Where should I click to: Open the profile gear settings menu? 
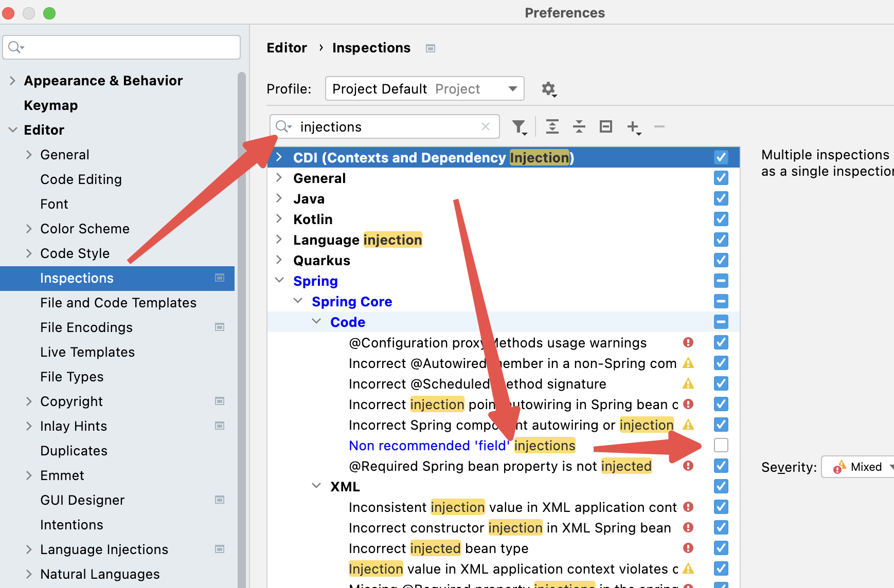click(549, 89)
